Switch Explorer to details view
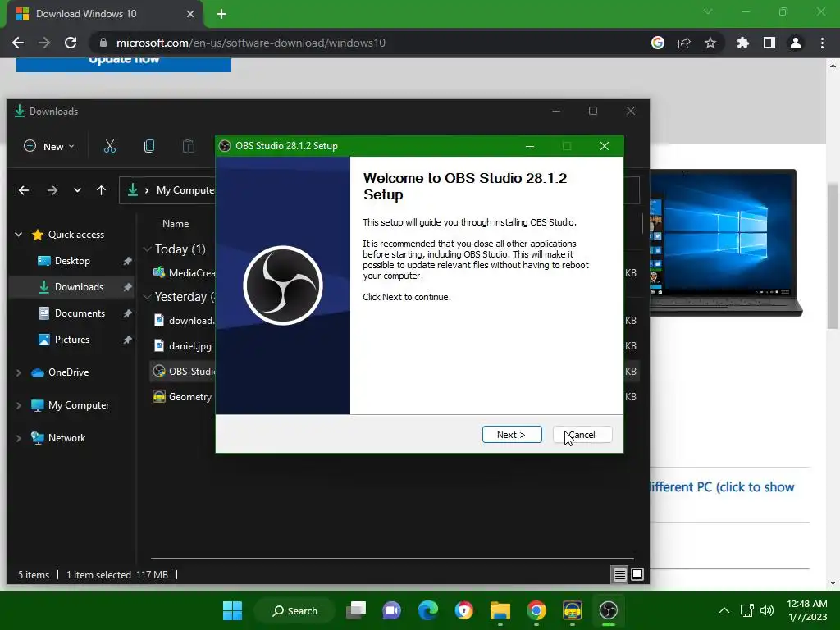 coord(620,575)
